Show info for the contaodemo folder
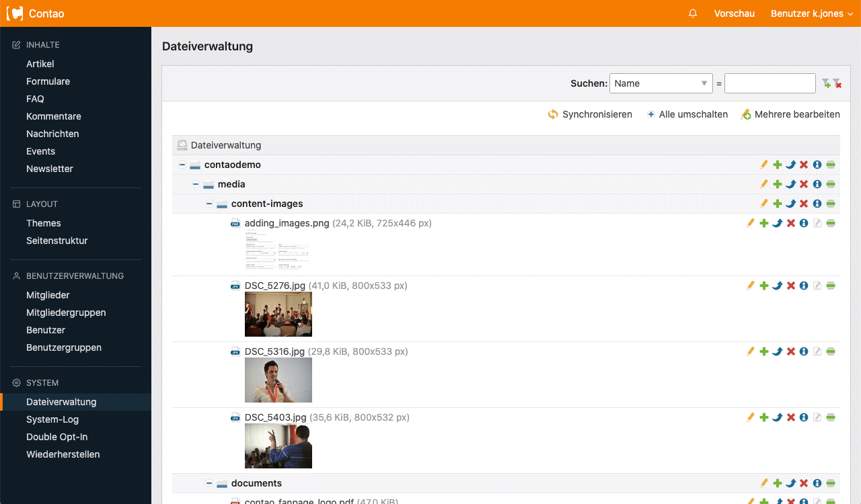 [x=817, y=165]
